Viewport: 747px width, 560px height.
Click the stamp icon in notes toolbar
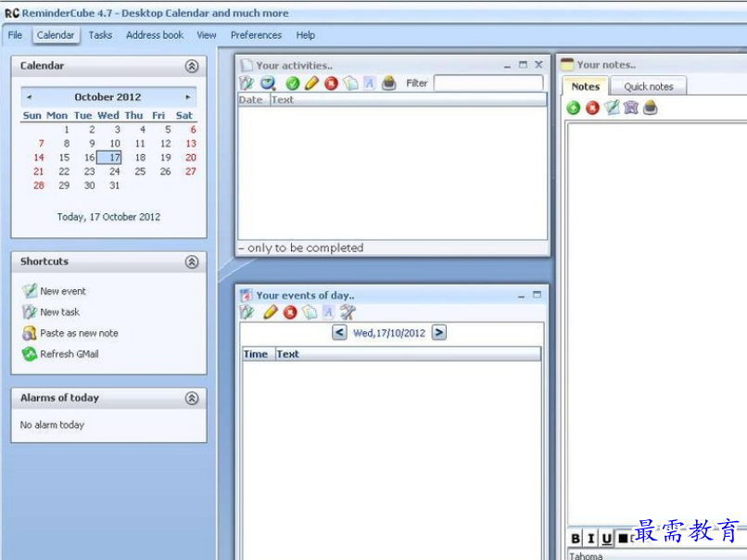651,108
